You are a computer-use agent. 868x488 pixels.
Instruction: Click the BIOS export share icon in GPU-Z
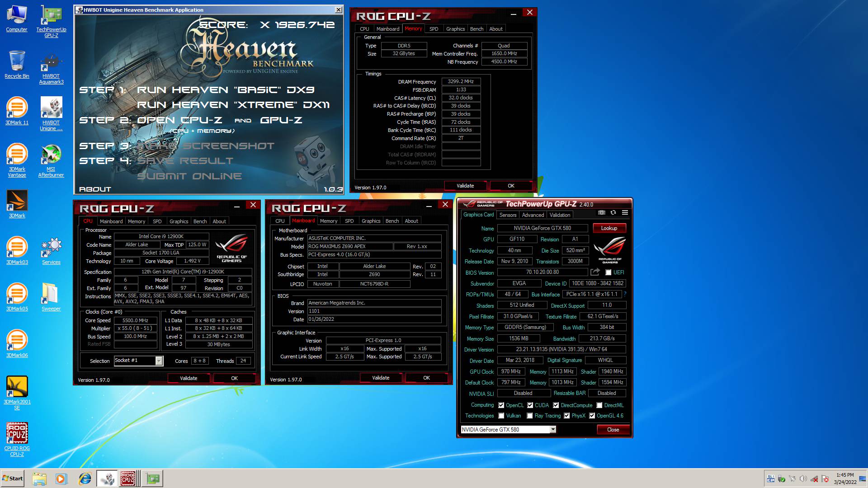coord(595,272)
